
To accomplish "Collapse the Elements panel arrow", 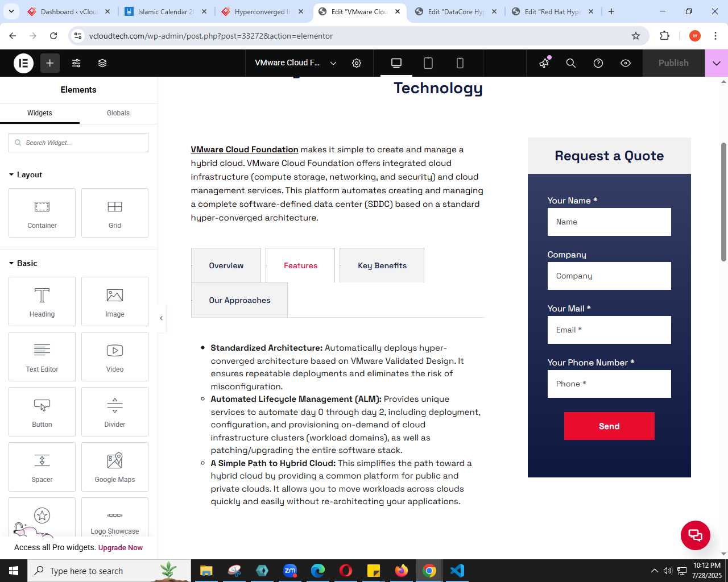I will point(162,318).
